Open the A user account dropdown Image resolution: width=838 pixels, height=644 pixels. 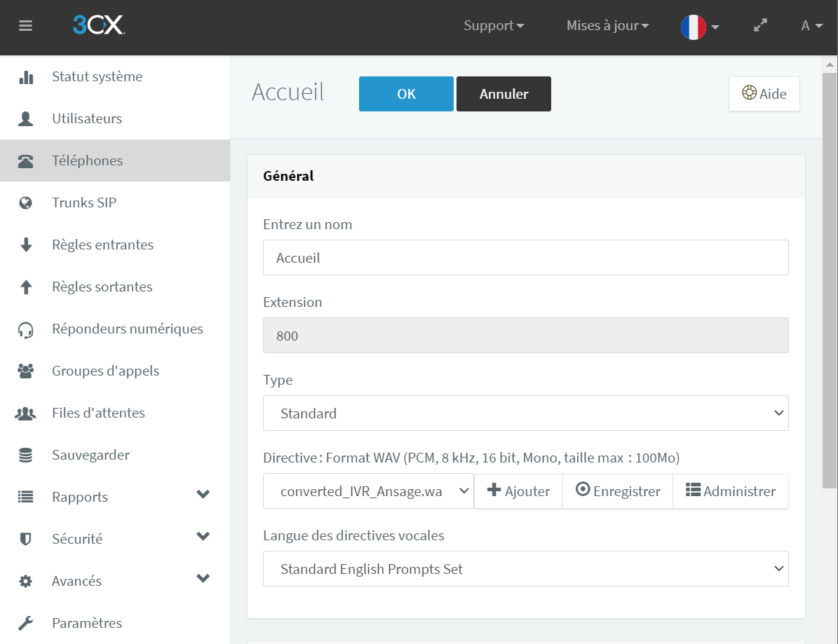pos(811,26)
